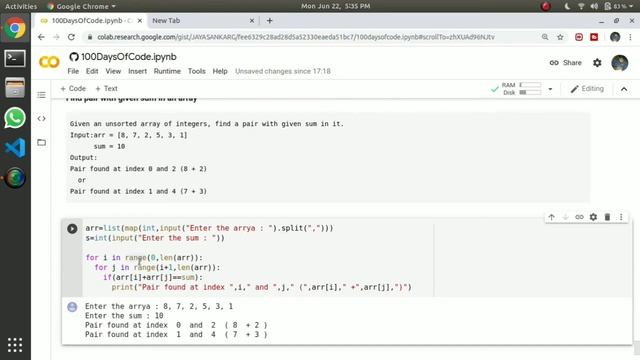The image size is (640, 360).
Task: Open Files manager from the dock
Action: pyautogui.click(x=15, y=88)
